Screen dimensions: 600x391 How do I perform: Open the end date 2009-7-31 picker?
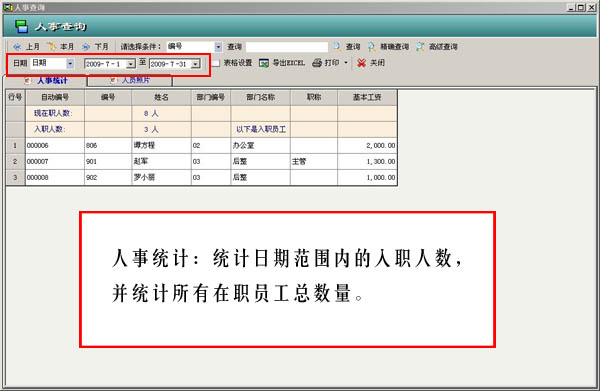click(x=196, y=64)
